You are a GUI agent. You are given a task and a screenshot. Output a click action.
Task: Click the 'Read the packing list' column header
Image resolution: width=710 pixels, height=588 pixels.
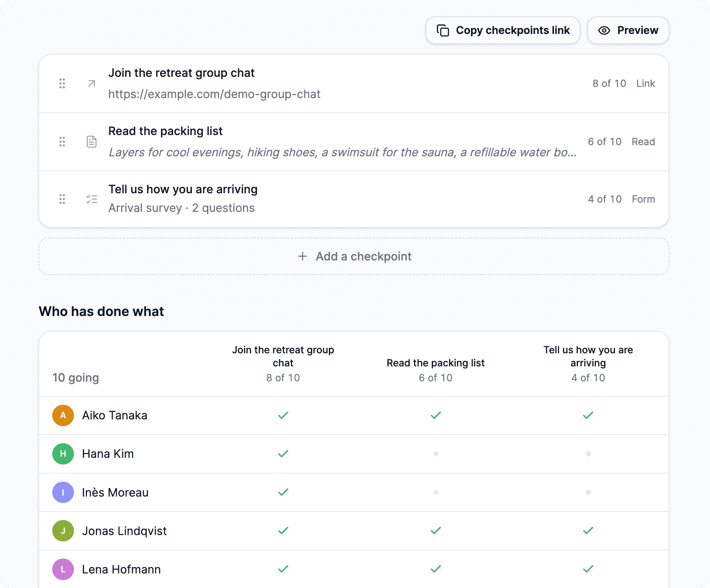pyautogui.click(x=436, y=363)
